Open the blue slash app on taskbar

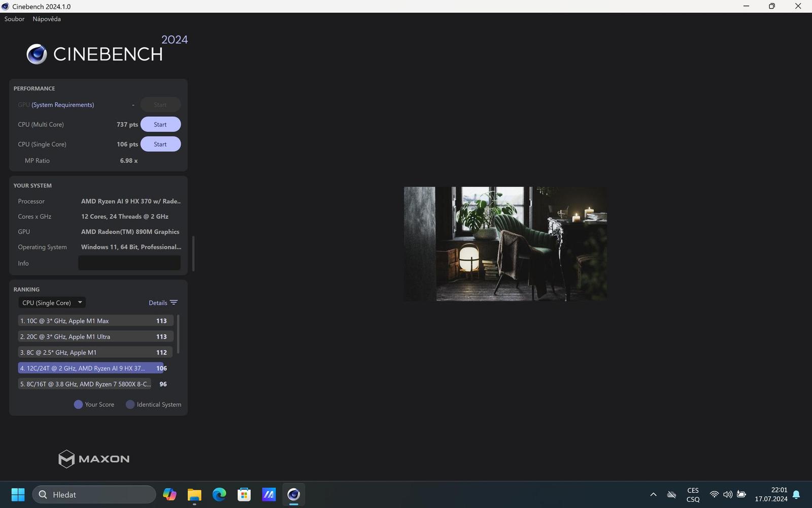tap(269, 494)
